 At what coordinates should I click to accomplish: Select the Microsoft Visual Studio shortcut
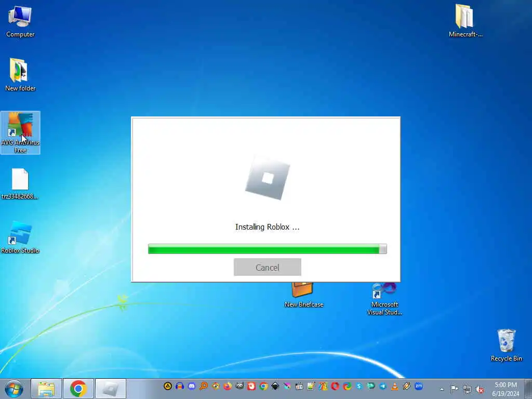tap(384, 299)
